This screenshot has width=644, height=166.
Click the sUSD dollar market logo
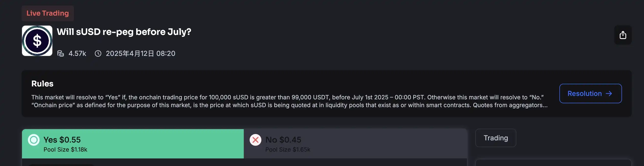(37, 41)
